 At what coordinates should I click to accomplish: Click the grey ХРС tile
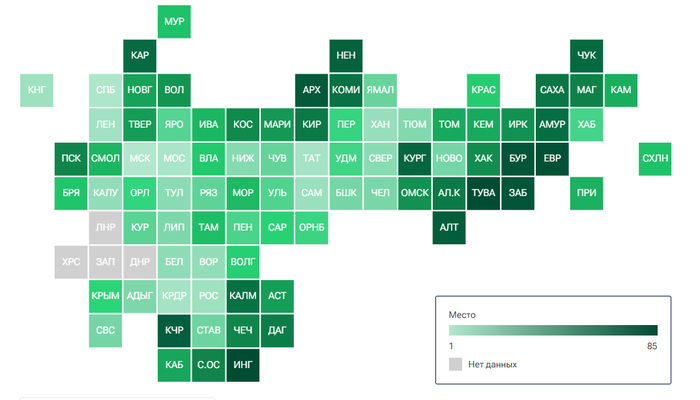pos(71,262)
